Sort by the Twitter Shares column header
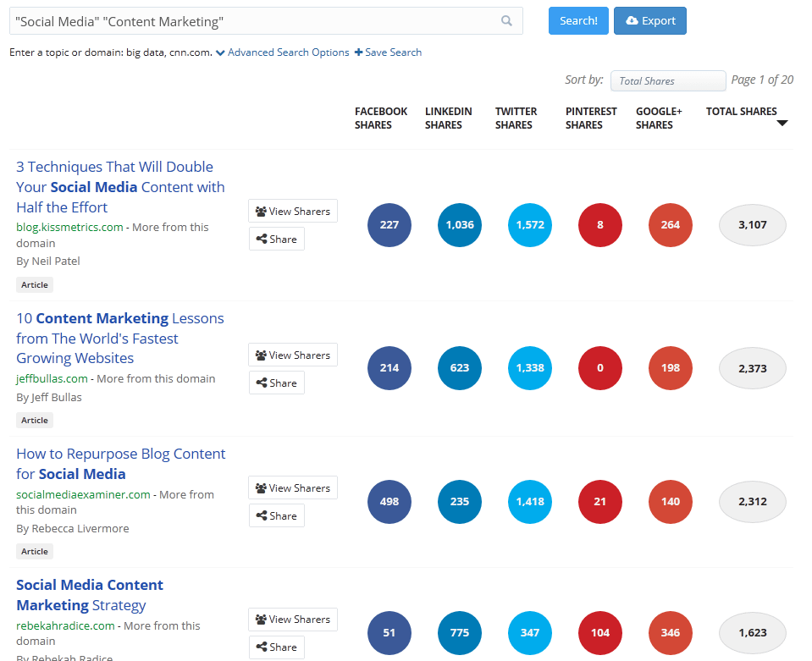The height and width of the screenshot is (661, 812). click(516, 118)
